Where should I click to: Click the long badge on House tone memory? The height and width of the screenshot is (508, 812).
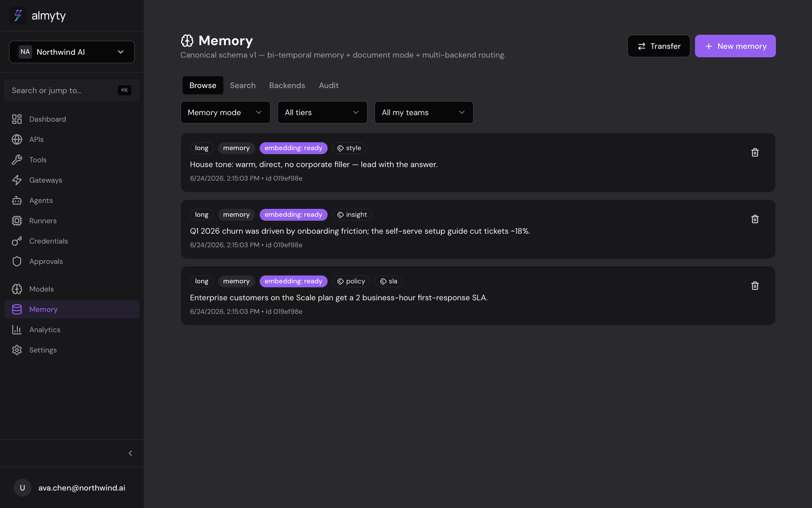(202, 148)
